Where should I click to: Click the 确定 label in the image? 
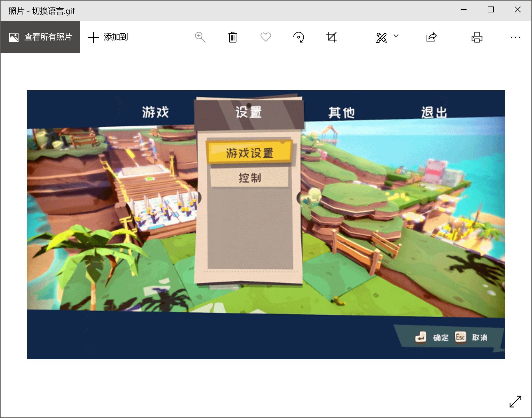click(441, 337)
